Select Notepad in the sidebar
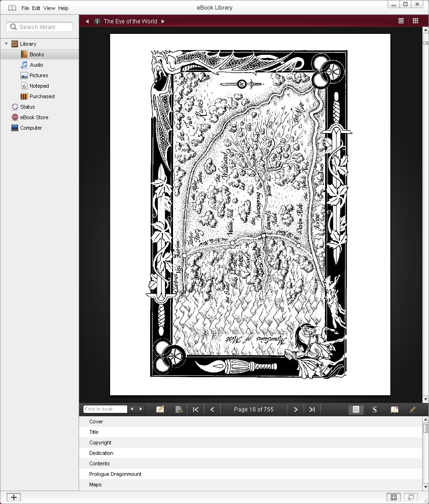 (x=39, y=86)
